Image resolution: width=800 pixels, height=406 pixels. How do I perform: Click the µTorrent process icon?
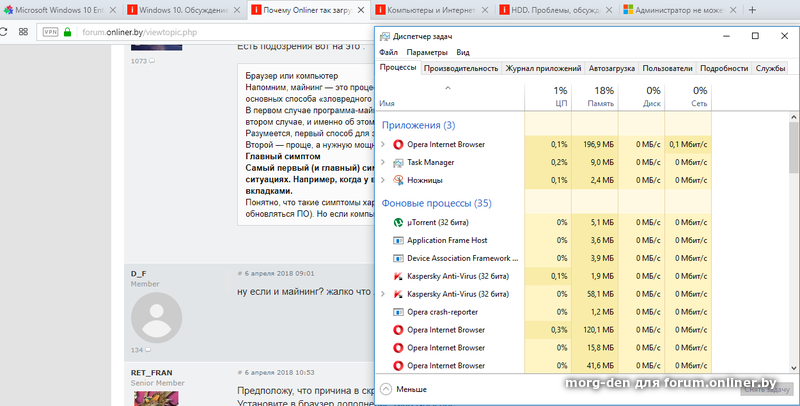(398, 222)
